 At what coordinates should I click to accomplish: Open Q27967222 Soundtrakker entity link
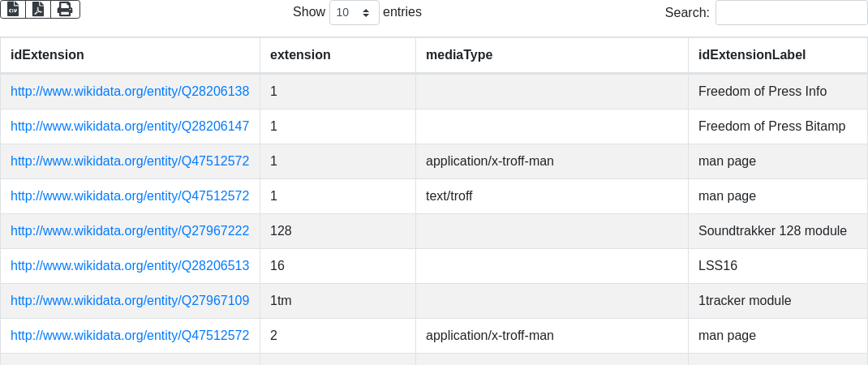tap(130, 231)
